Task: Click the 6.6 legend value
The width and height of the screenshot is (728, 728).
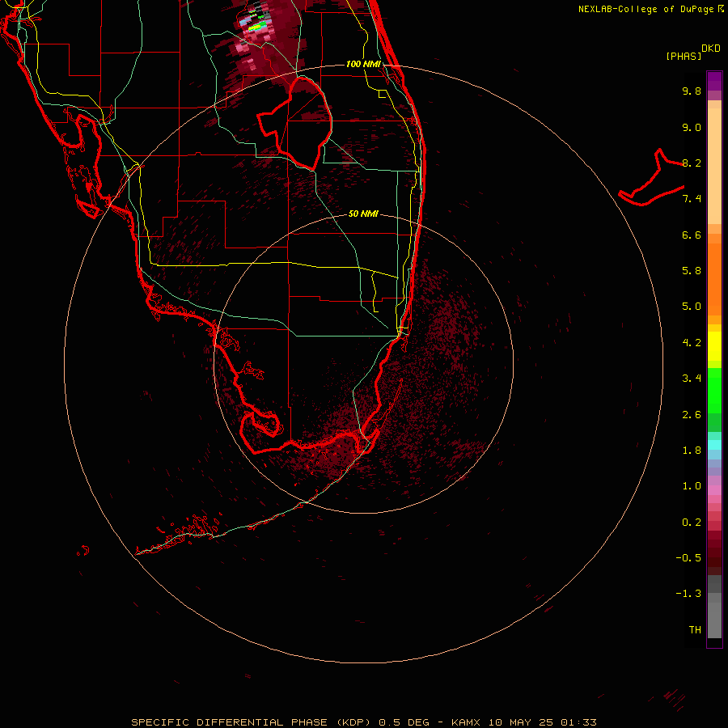Action: click(692, 235)
